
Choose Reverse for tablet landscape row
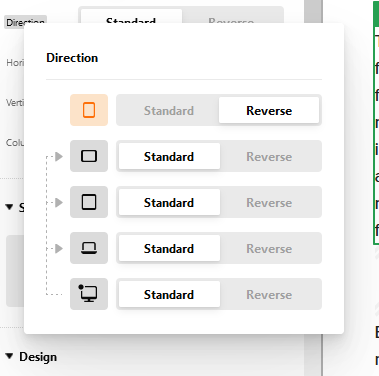(x=269, y=156)
